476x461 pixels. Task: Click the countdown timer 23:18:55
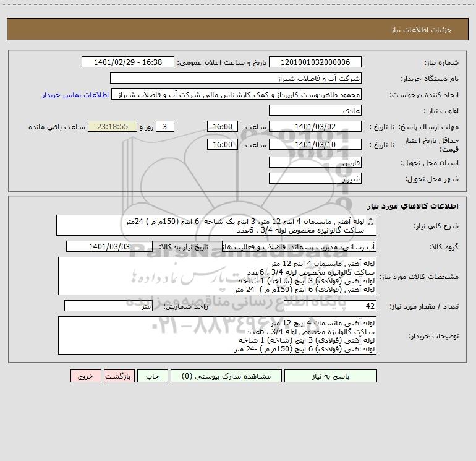113,126
